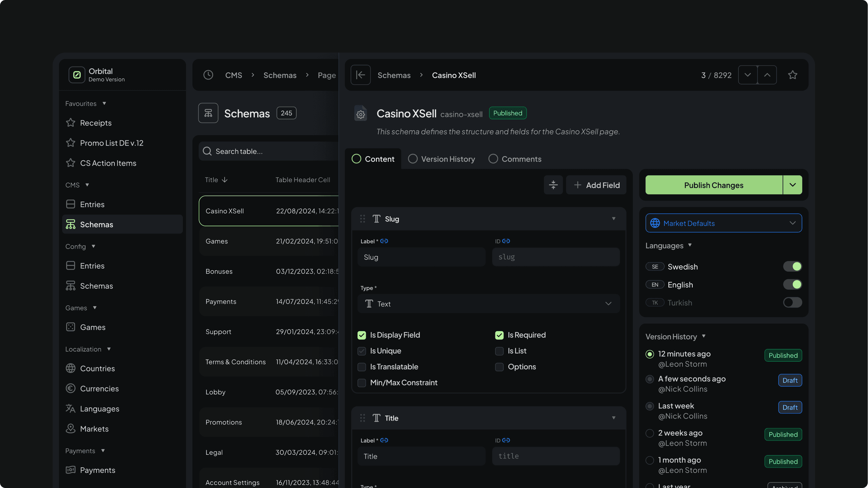Open the Market Defaults dropdown
The height and width of the screenshot is (488, 868).
pyautogui.click(x=724, y=223)
